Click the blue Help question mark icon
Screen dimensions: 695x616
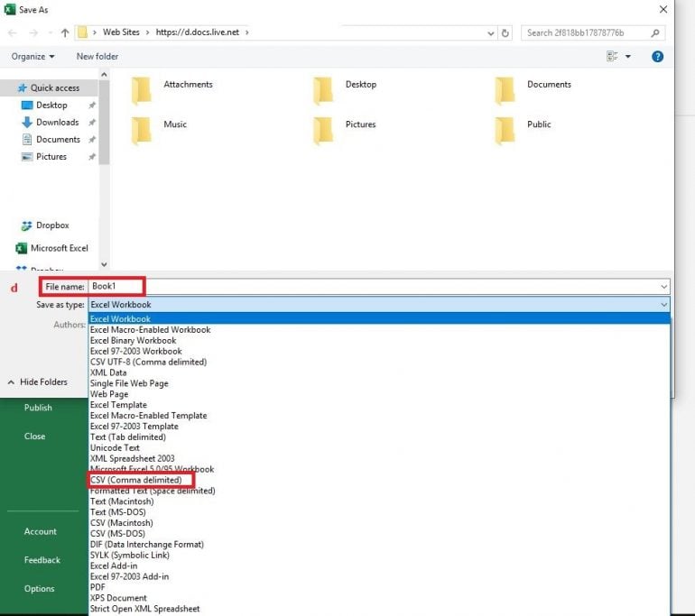(x=657, y=56)
